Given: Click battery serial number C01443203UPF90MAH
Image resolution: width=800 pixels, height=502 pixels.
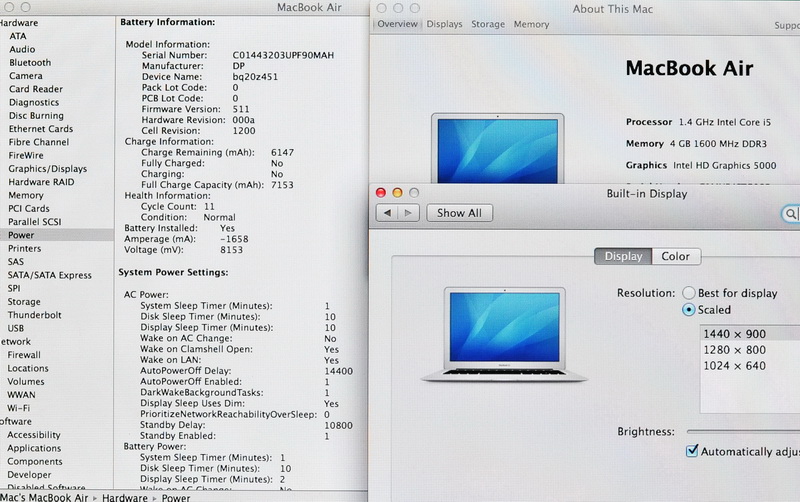Looking at the screenshot, I should pyautogui.click(x=283, y=55).
